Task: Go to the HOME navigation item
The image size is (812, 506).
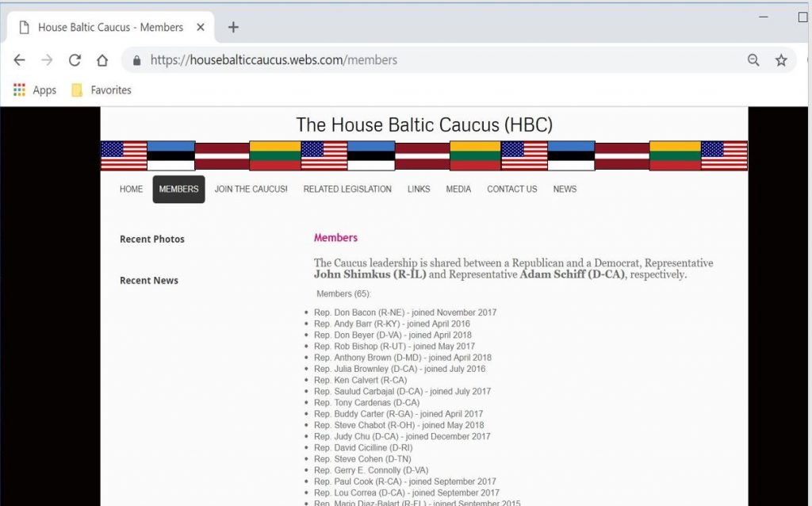Action: coord(131,189)
